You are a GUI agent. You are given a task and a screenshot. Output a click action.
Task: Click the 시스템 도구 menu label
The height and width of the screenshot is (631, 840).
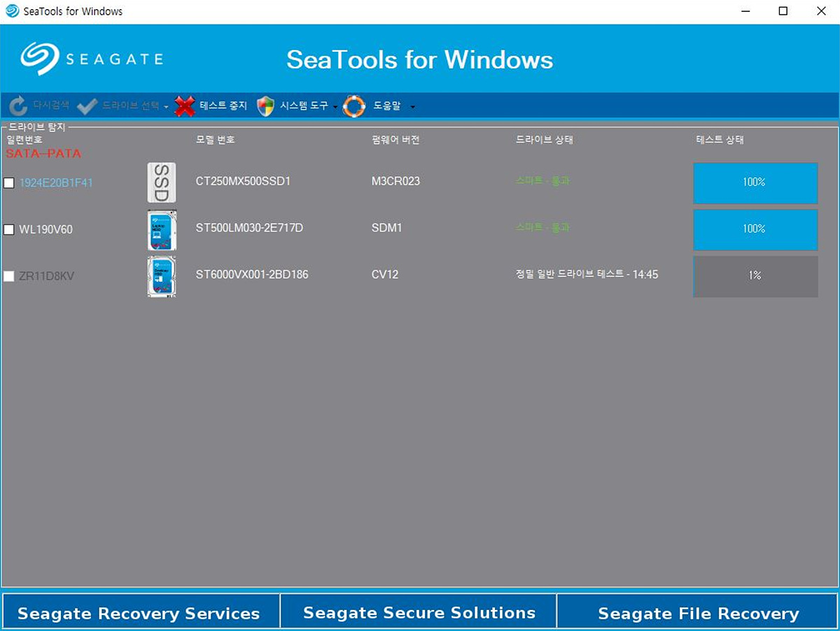click(304, 106)
